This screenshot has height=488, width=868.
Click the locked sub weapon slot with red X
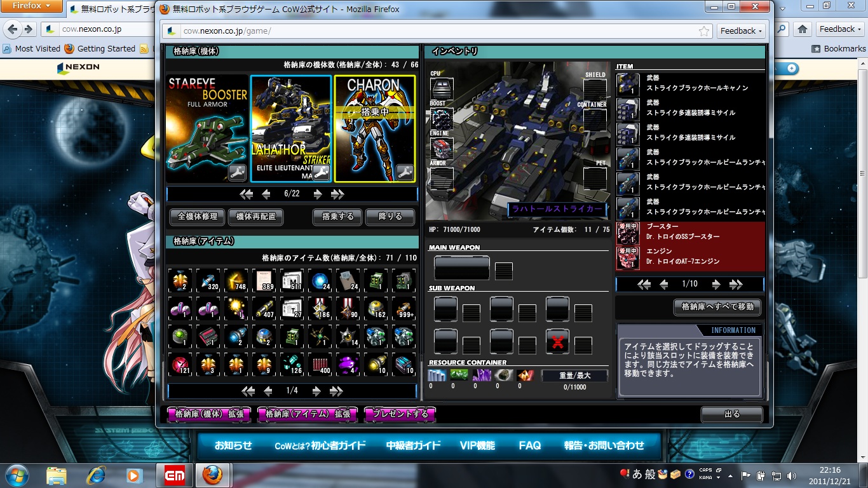point(557,341)
